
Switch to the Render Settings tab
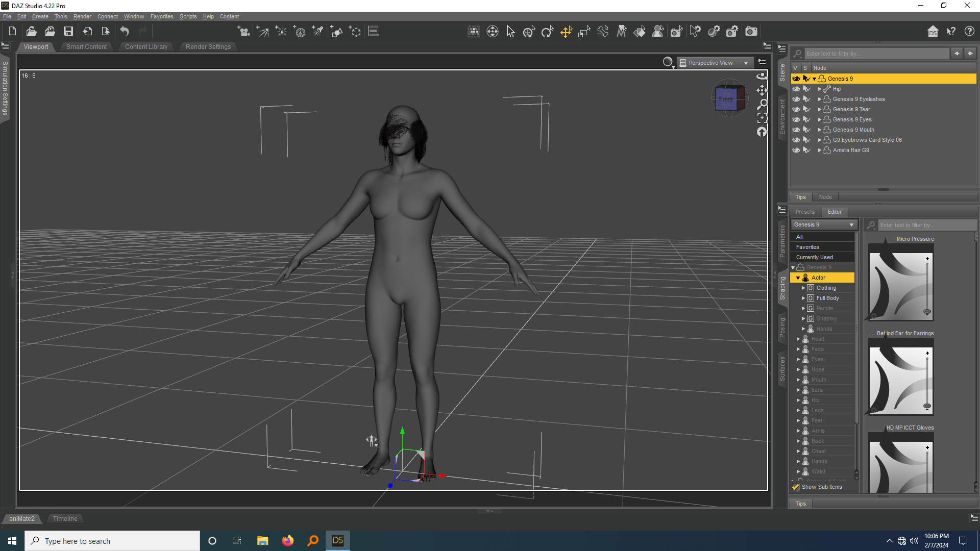208,47
